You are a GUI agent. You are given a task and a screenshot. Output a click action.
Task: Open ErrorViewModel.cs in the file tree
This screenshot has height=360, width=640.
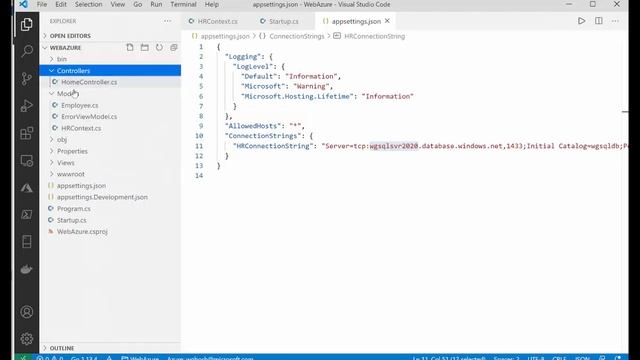(89, 117)
